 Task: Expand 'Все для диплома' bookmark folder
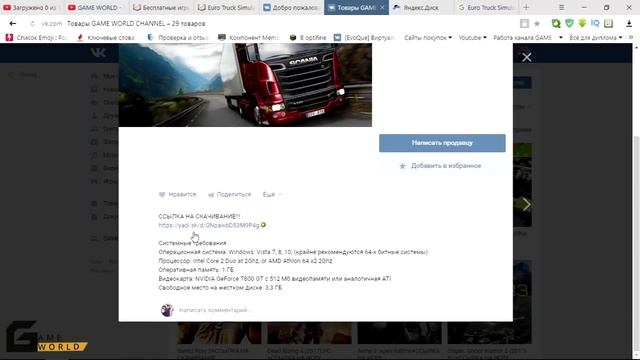click(x=596, y=38)
